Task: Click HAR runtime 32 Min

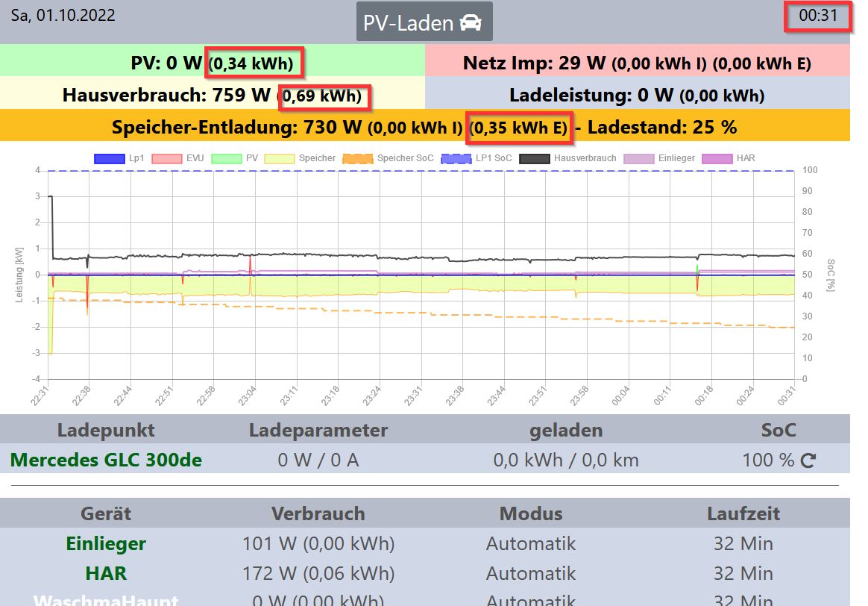Action: [x=743, y=573]
